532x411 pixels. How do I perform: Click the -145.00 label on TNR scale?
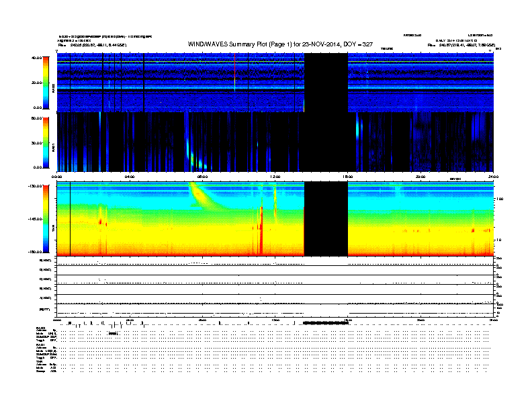click(36, 219)
